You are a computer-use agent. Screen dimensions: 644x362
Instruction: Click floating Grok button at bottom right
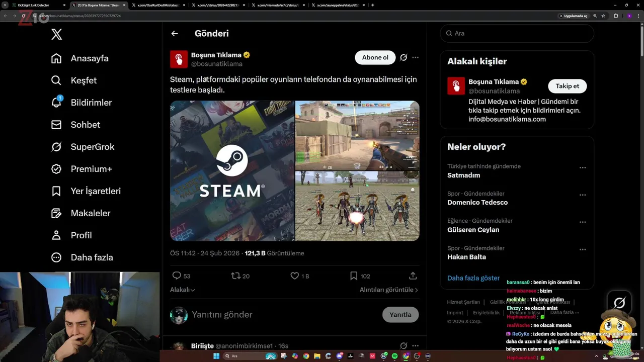coord(619,303)
